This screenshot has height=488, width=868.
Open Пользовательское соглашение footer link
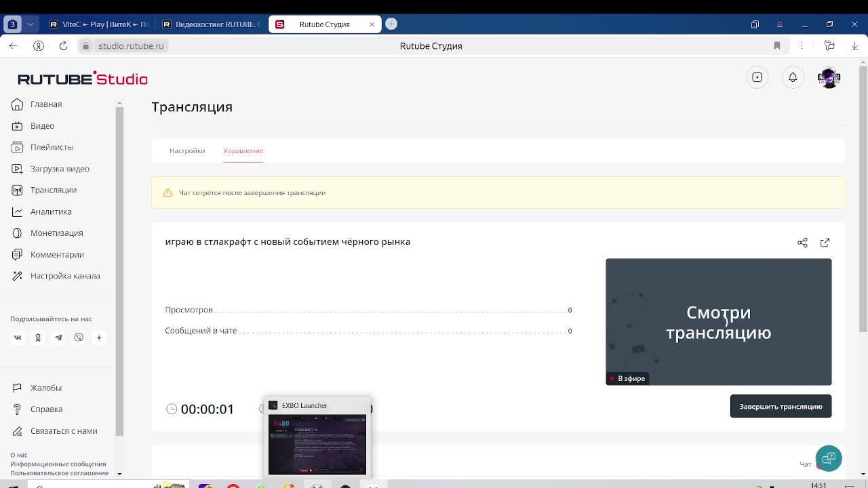coord(59,473)
